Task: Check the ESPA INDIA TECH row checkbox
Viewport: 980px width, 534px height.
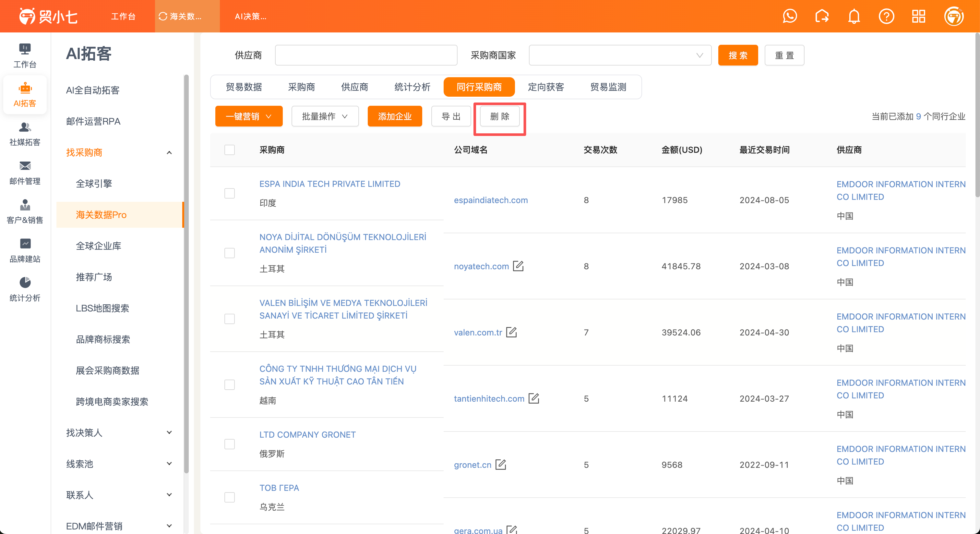Action: coord(229,193)
